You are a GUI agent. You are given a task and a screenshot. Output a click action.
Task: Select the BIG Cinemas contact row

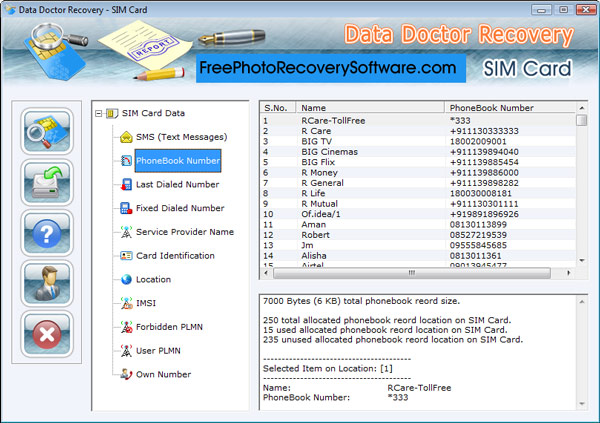418,152
